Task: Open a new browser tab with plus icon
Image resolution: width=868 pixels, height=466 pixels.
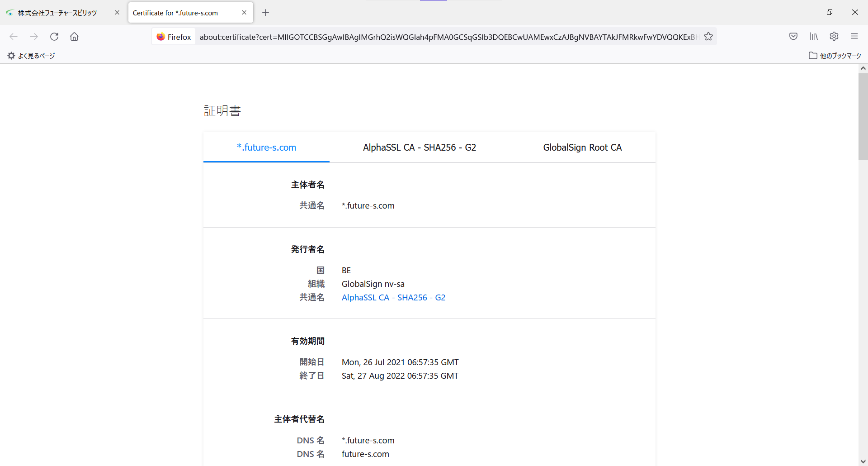Action: pos(265,13)
